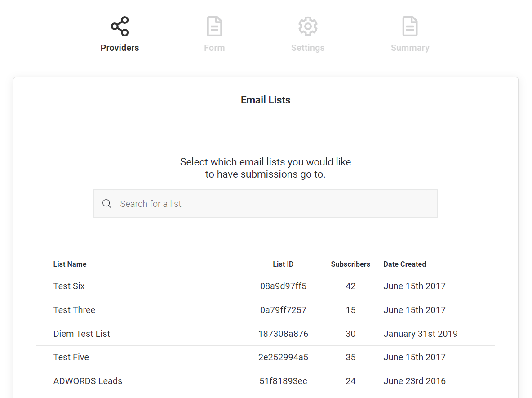This screenshot has height=398, width=532.
Task: Switch to the Form step
Action: point(214,47)
